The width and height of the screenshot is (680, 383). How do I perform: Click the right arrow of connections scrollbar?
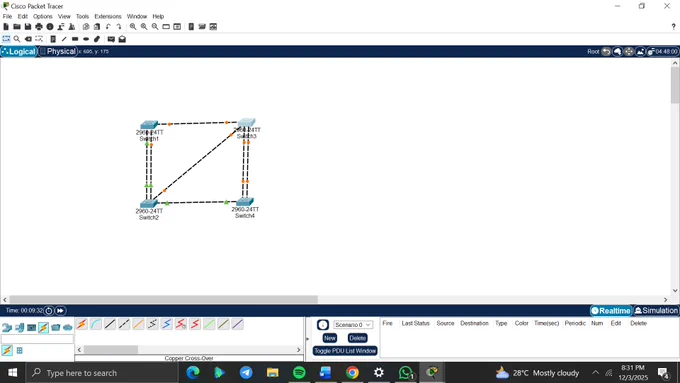coord(298,350)
